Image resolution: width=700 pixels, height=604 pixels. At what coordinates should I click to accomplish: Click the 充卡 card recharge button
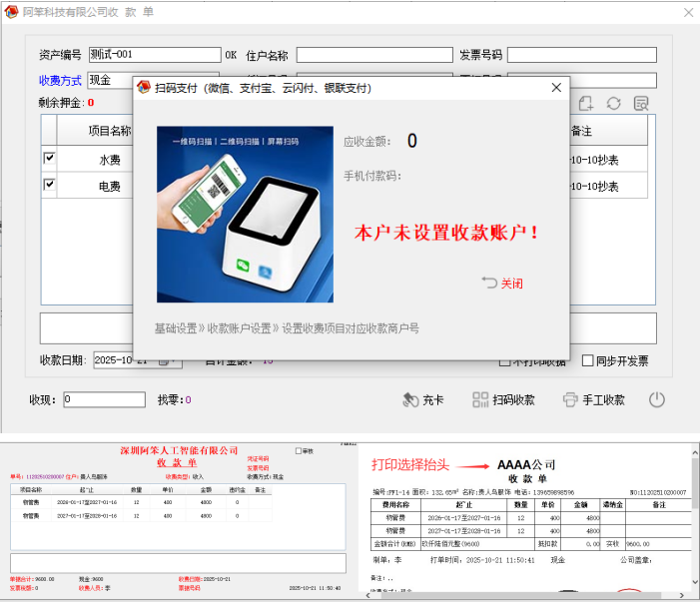tap(422, 399)
